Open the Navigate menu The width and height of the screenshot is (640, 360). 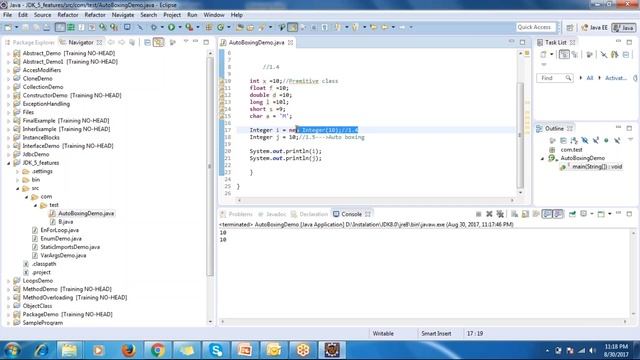click(123, 15)
